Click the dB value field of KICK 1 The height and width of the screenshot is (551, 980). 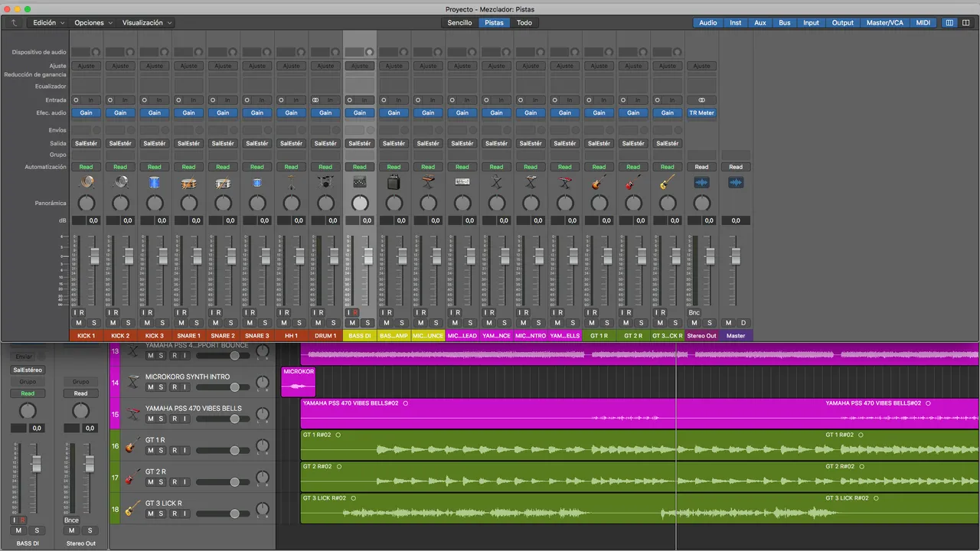pyautogui.click(x=93, y=220)
